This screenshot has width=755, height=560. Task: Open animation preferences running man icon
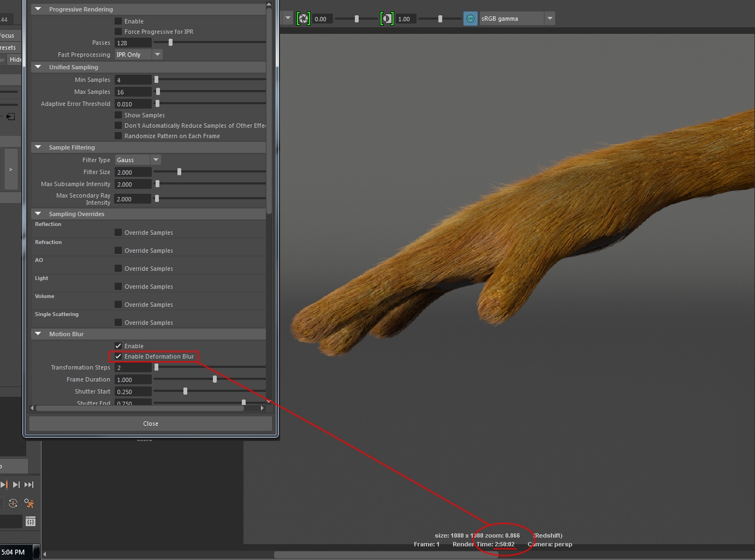click(x=29, y=503)
